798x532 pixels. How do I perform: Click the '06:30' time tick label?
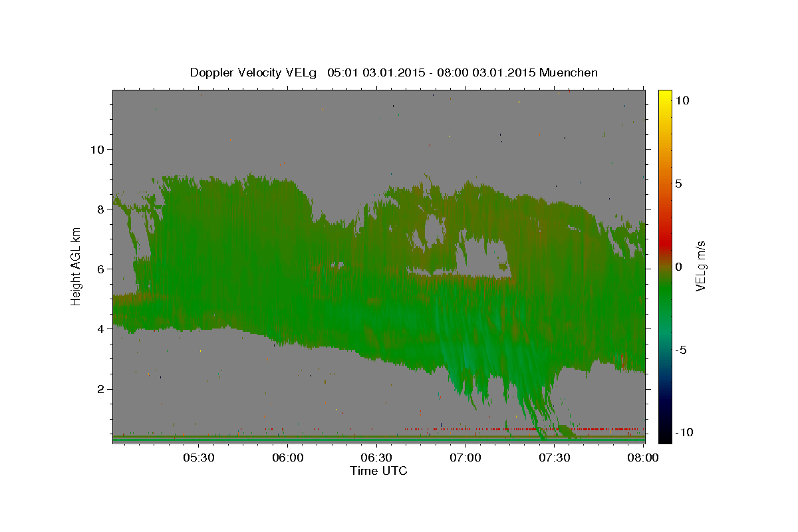coord(376,458)
